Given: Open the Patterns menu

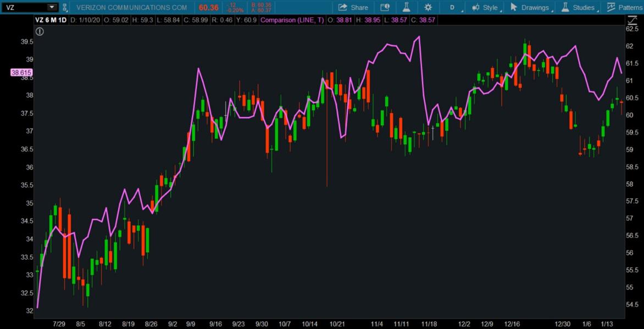Looking at the screenshot, I should [x=625, y=7].
